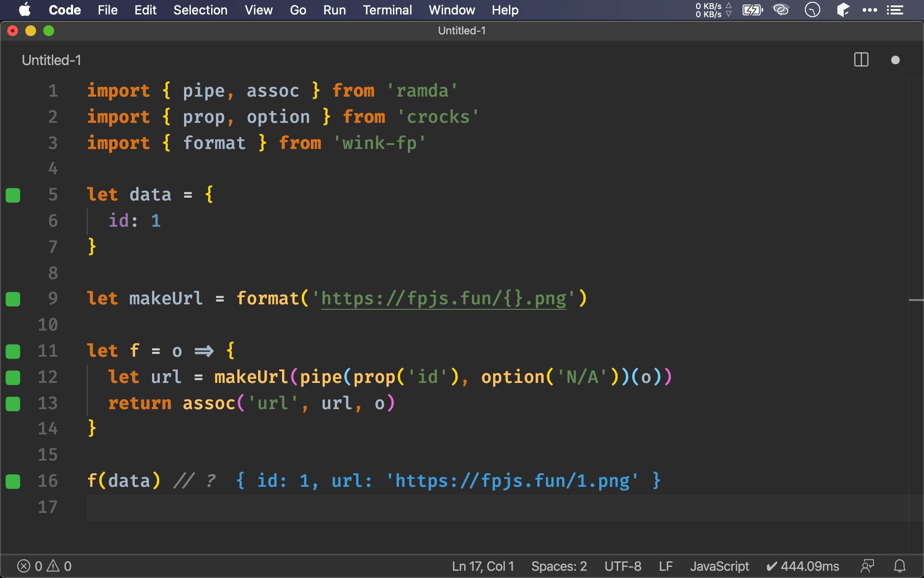Viewport: 924px width, 578px height.
Task: Click the cube-shaped menu bar icon
Action: (842, 10)
